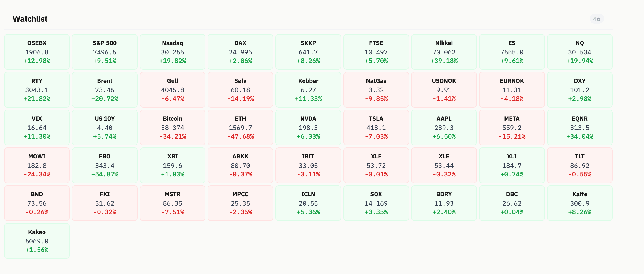Open the USDNOK currency tile

pyautogui.click(x=444, y=90)
